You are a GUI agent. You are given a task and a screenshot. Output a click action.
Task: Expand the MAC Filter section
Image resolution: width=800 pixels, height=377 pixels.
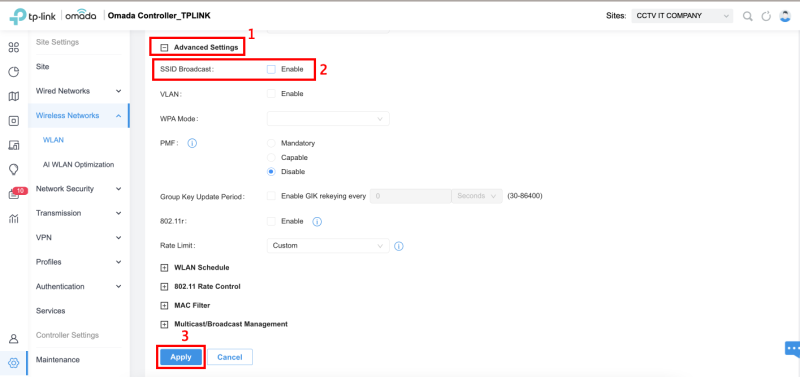(164, 306)
